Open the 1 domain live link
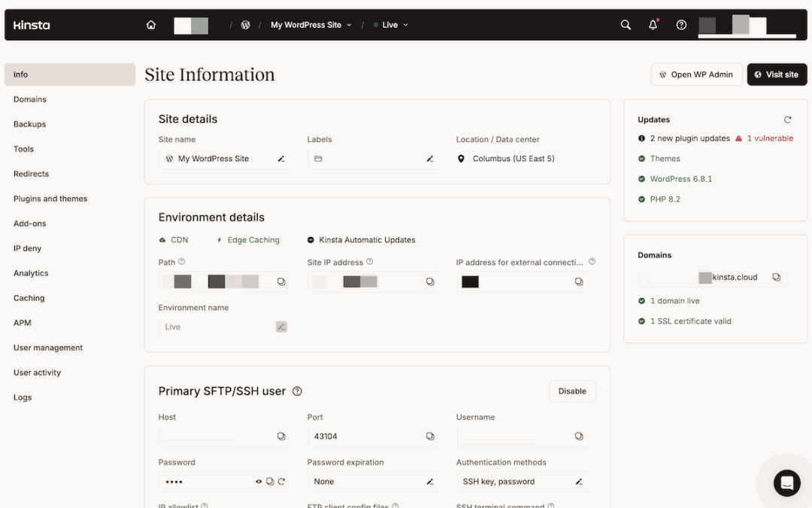812x508 pixels. tap(674, 300)
